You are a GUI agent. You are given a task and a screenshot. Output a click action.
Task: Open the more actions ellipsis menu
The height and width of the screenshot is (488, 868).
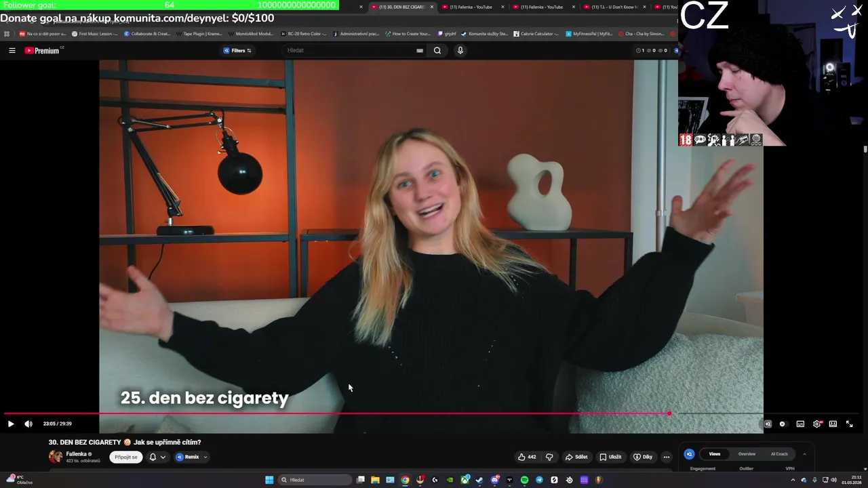pyautogui.click(x=667, y=457)
